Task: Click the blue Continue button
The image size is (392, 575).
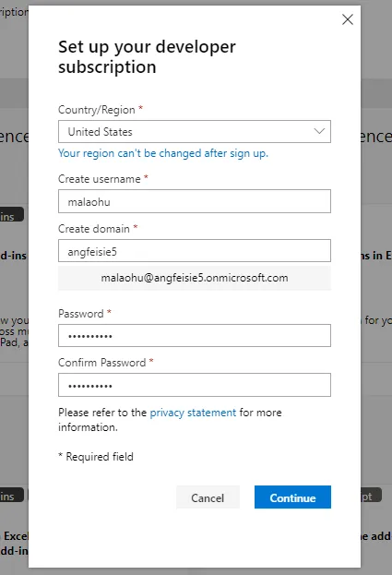Action: [x=292, y=497]
